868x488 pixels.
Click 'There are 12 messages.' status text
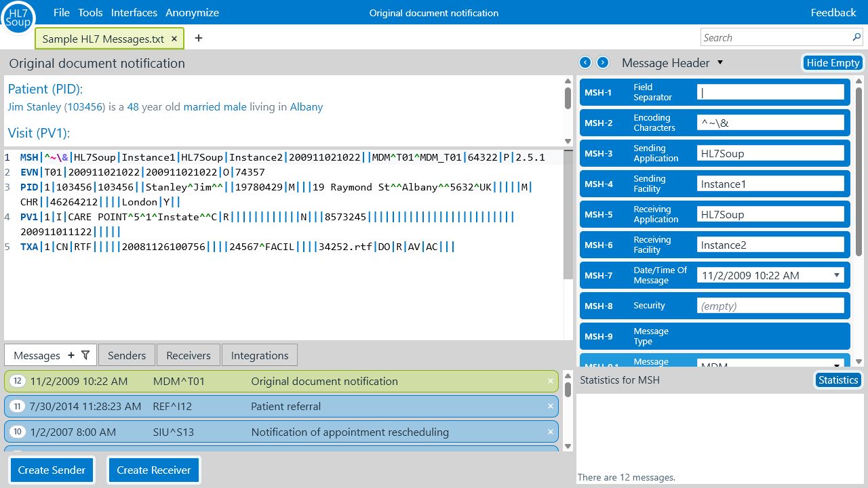click(x=627, y=477)
